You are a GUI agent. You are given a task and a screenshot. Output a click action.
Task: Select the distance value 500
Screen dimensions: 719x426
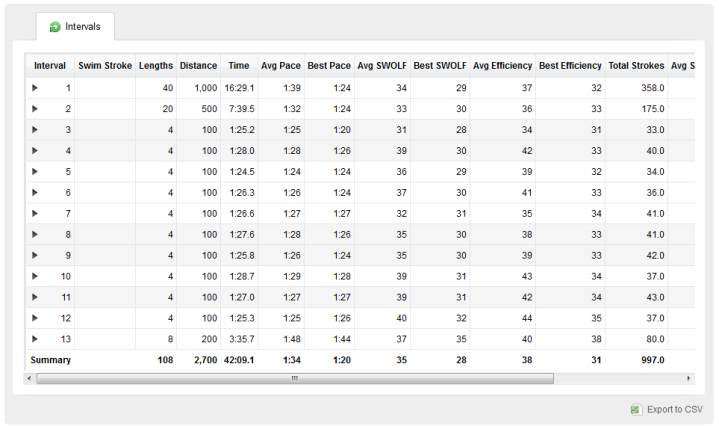point(209,109)
